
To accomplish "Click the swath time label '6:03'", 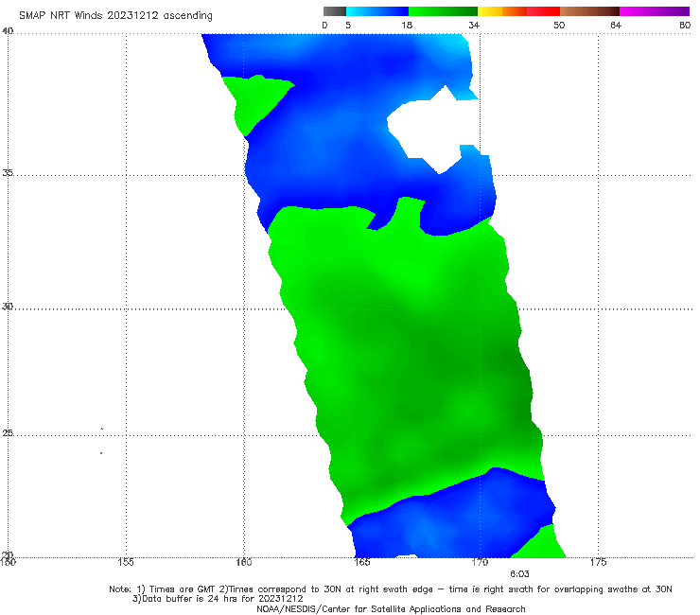I will pos(519,574).
